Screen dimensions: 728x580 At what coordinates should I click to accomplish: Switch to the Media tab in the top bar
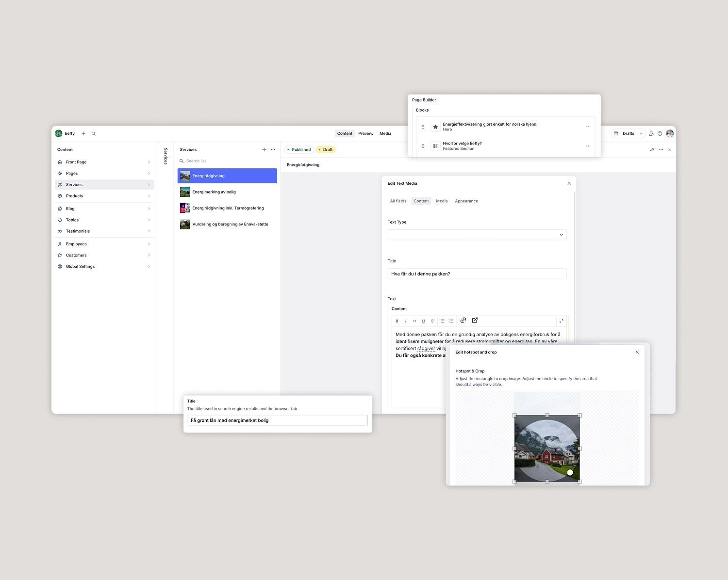[385, 133]
